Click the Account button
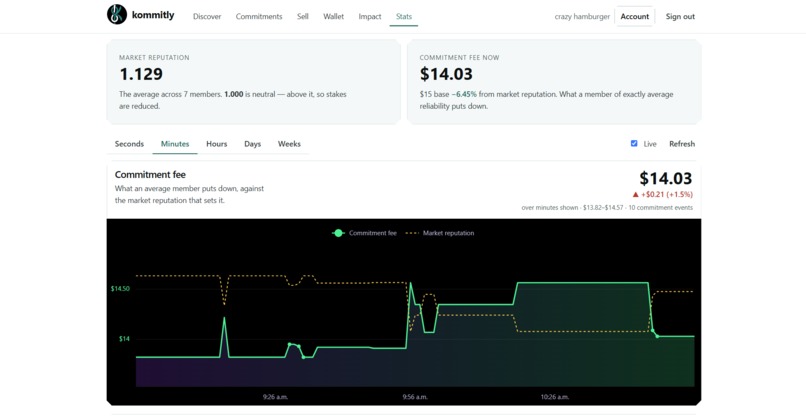 [635, 16]
